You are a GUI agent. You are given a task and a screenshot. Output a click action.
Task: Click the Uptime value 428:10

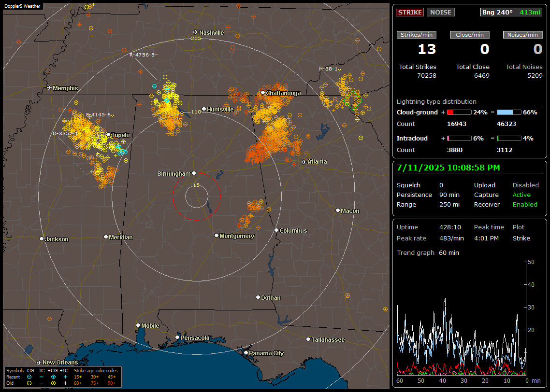click(x=450, y=227)
